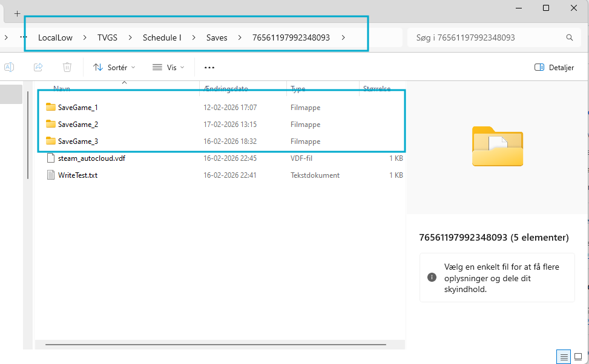589x364 pixels.
Task: Open a new tab with the plus button
Action: point(16,12)
